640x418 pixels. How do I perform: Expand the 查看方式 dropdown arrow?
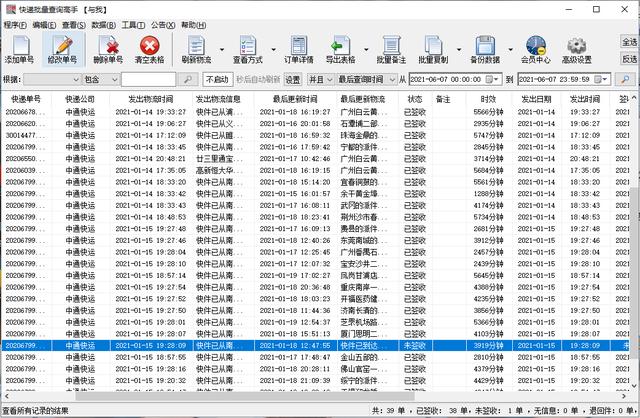click(273, 50)
